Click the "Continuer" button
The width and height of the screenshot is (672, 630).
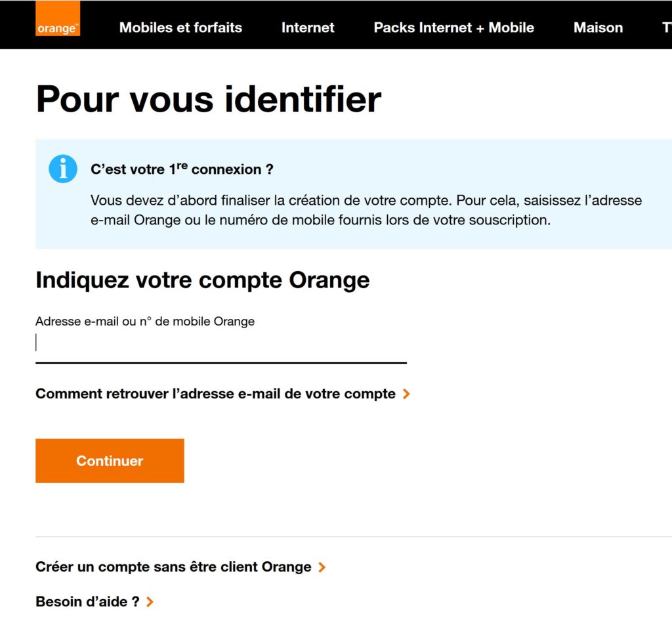tap(110, 460)
